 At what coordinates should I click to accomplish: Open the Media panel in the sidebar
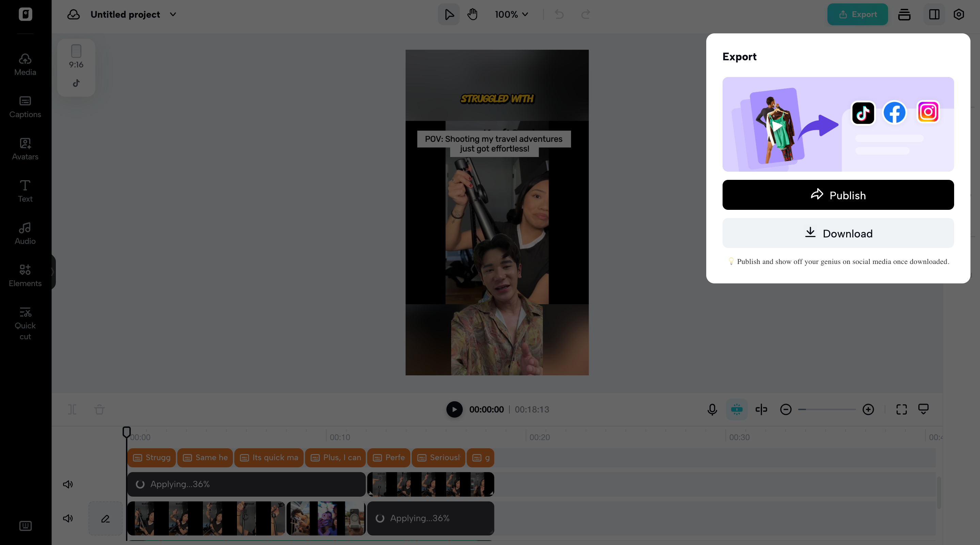click(x=25, y=64)
